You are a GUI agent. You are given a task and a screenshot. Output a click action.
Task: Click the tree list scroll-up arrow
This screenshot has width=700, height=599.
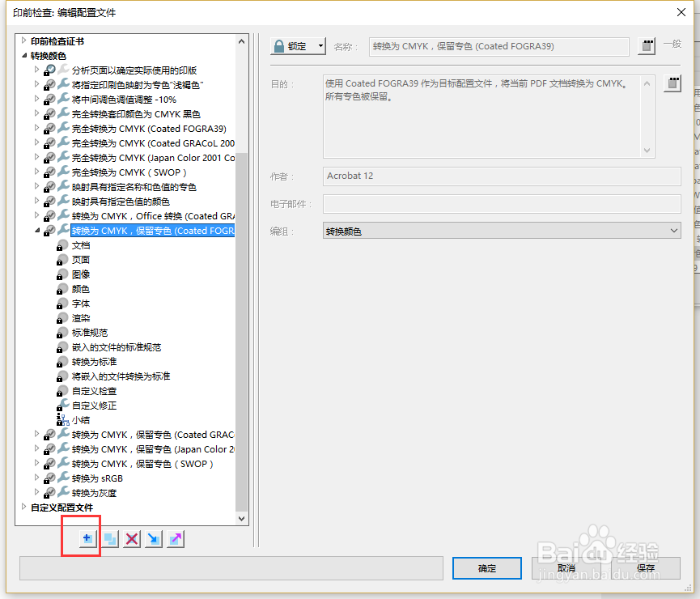(x=241, y=41)
